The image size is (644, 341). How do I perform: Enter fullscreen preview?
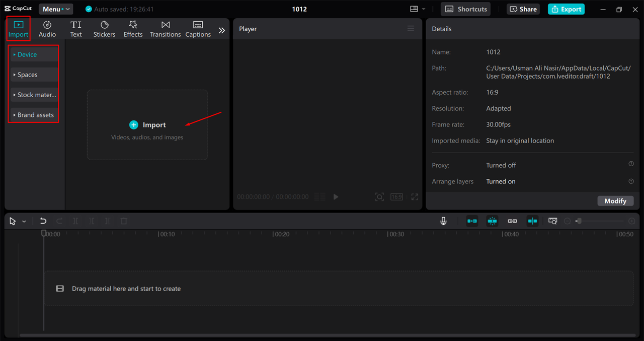415,197
